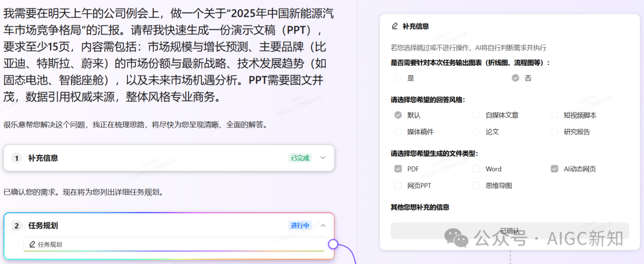Click the hint text 若您选择跳过或不进行操作
644x264 pixels.
point(468,48)
